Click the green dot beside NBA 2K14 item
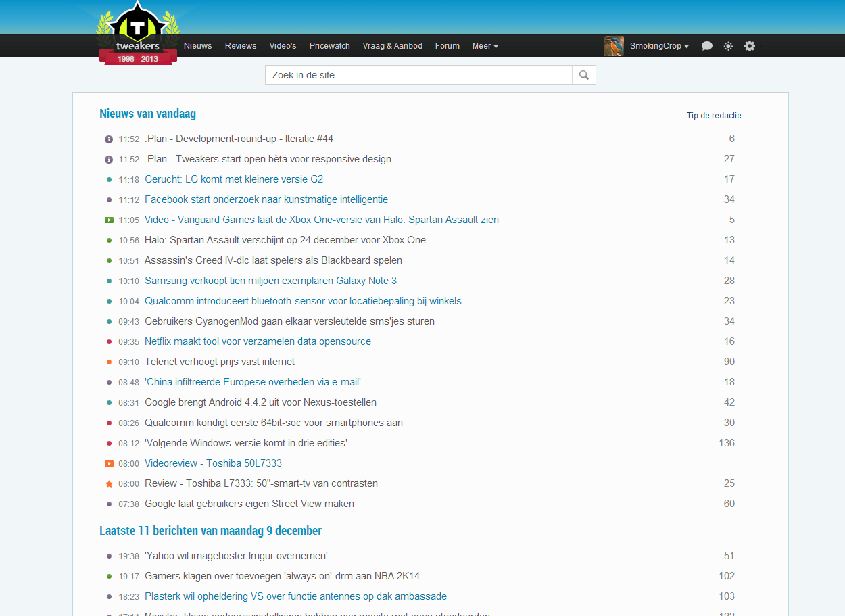Viewport: 845px width, 616px height. coord(109,576)
